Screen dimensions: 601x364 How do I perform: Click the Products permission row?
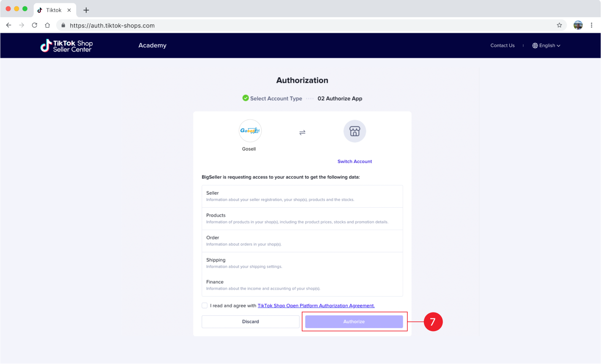[x=302, y=219]
